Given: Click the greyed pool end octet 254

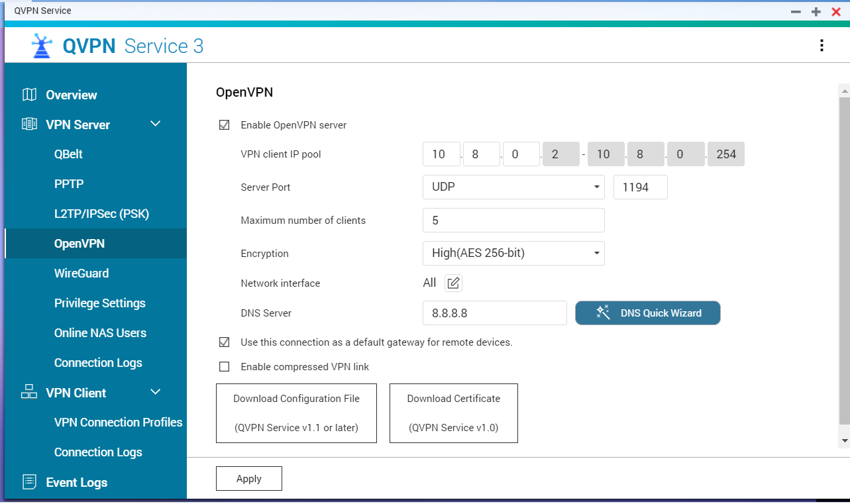Looking at the screenshot, I should point(726,154).
